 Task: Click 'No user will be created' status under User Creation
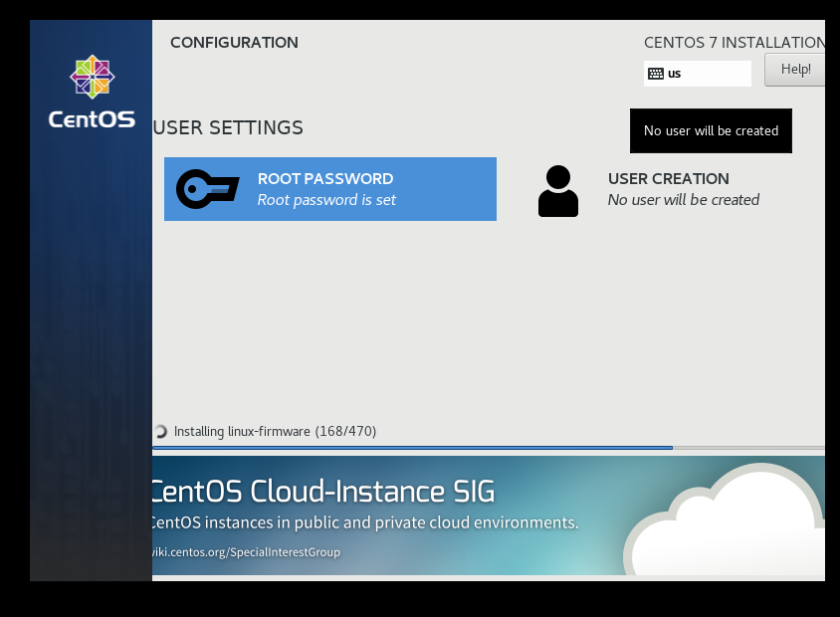[683, 200]
